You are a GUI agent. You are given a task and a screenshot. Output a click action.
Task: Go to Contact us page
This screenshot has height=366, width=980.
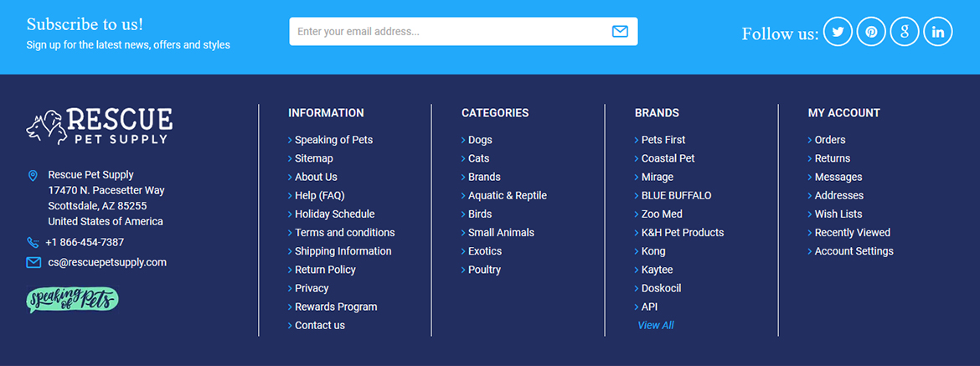pyautogui.click(x=319, y=326)
